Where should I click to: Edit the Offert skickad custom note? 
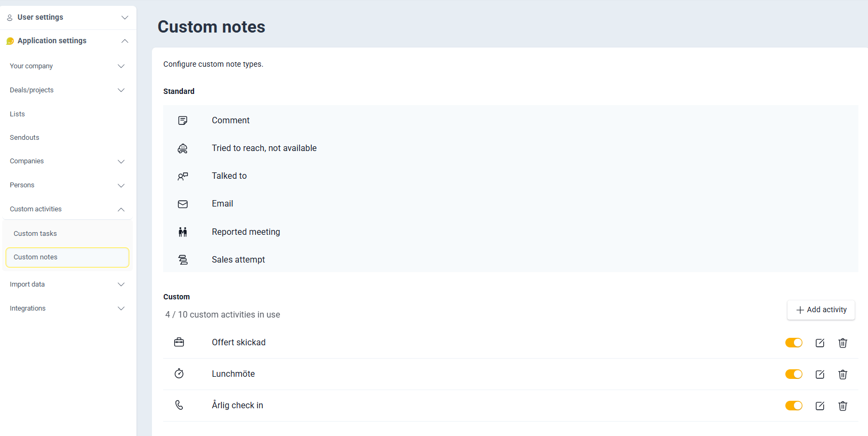click(x=820, y=343)
